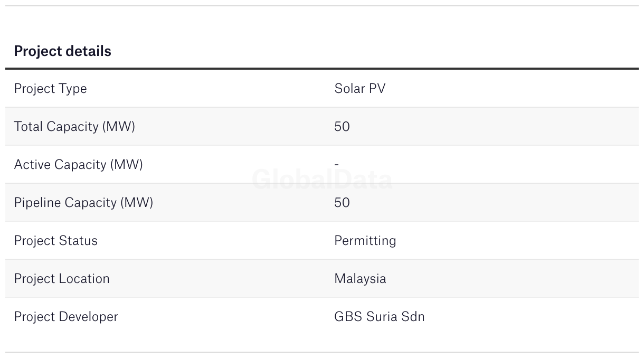Click the GlobalData watermark text
This screenshot has width=644, height=358.
click(x=322, y=180)
